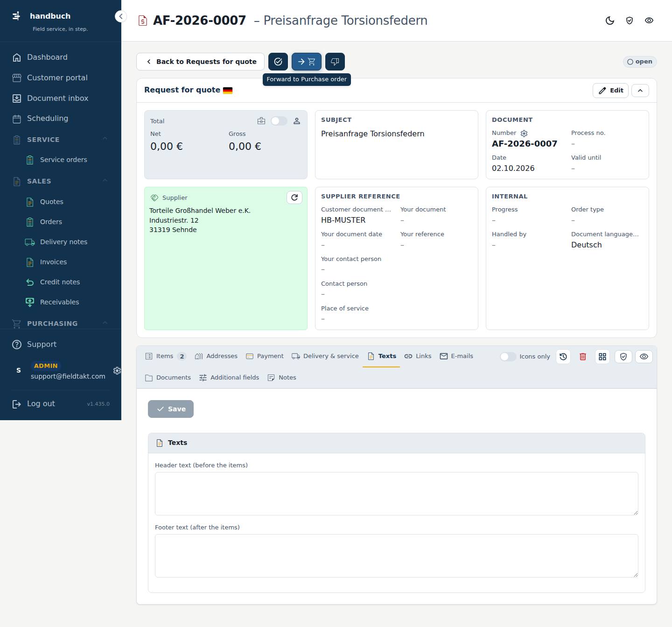Viewport: 672px width, 627px height.
Task: Open user settings gear next to the admin email
Action: (x=117, y=370)
